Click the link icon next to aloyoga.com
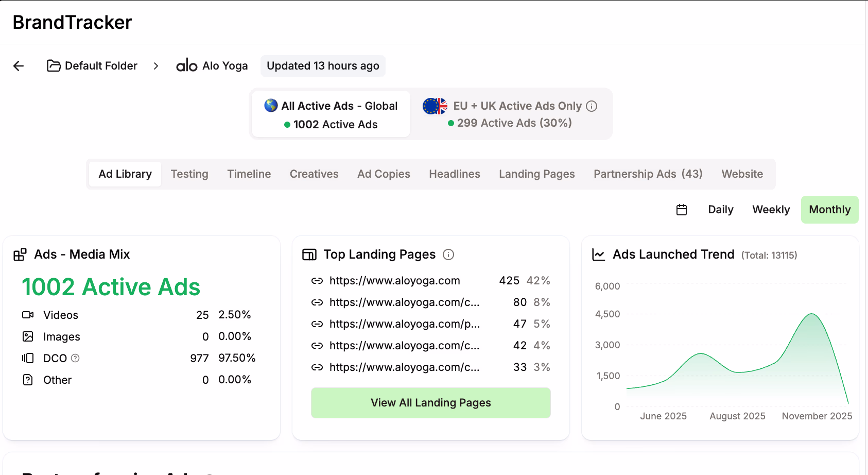Screen dimensions: 868x475 tap(317, 281)
